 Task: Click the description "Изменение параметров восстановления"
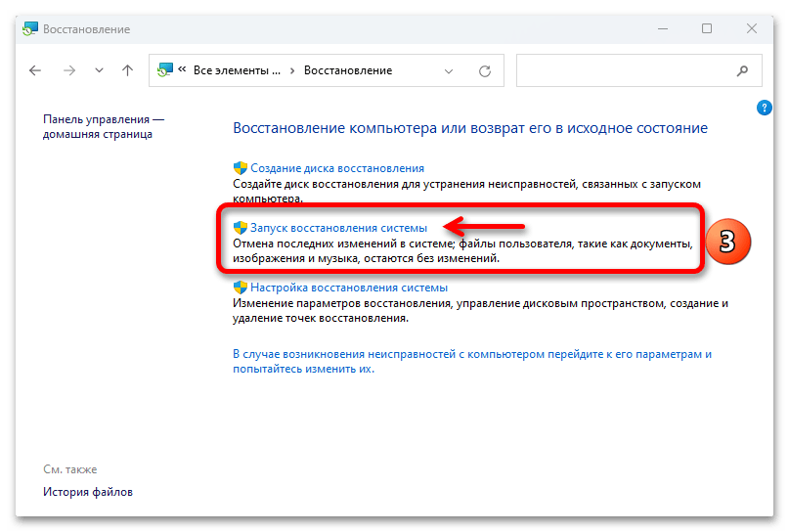(480, 311)
